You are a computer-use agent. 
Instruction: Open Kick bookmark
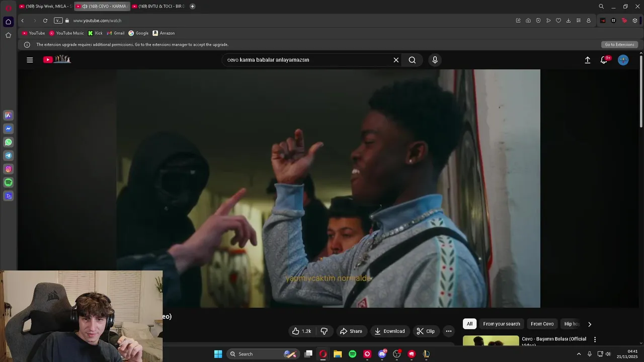[95, 33]
